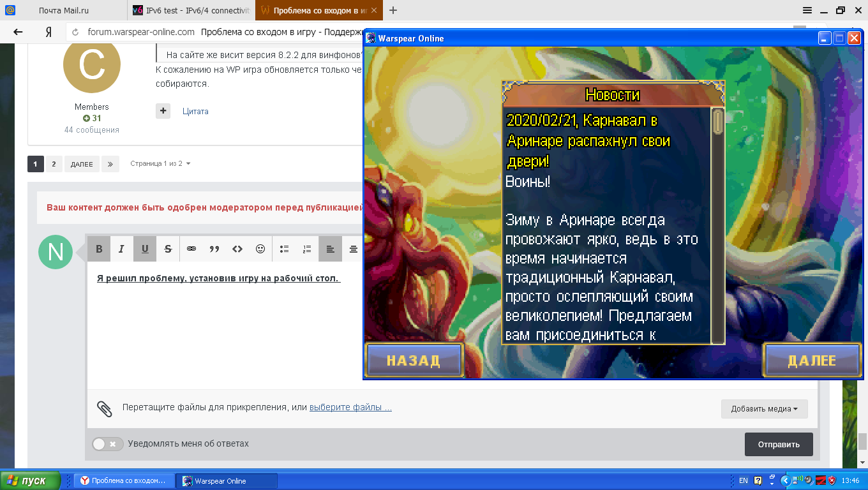Toggle the notify me of replies switch
The width and height of the screenshot is (868, 490).
(x=108, y=444)
